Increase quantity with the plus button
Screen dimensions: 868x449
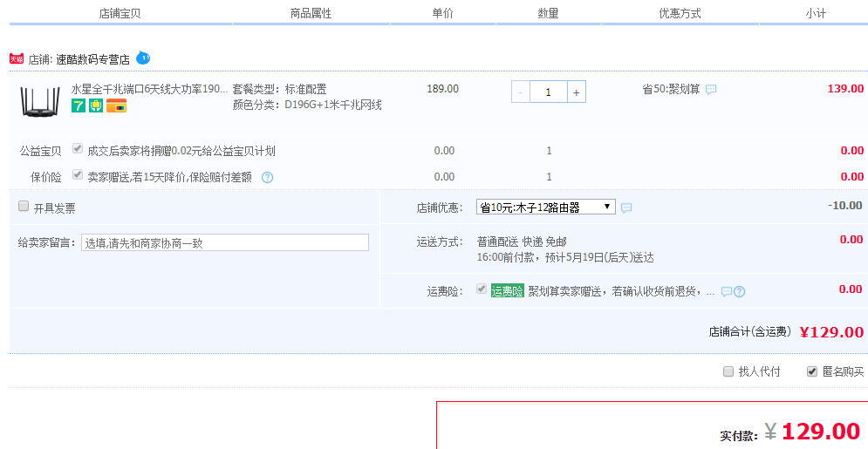pos(577,92)
